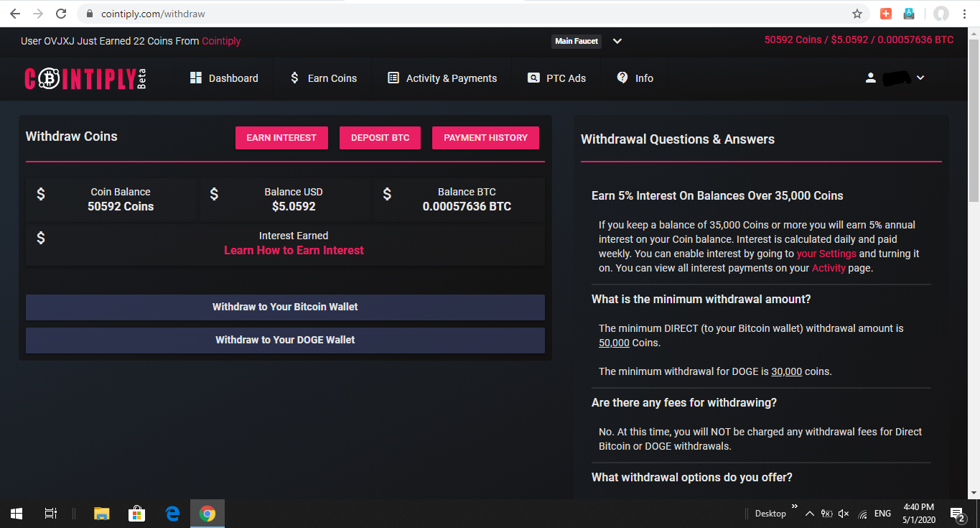
Task: Click 'What is the minimum withdrawal amount?' heading
Action: tap(701, 299)
